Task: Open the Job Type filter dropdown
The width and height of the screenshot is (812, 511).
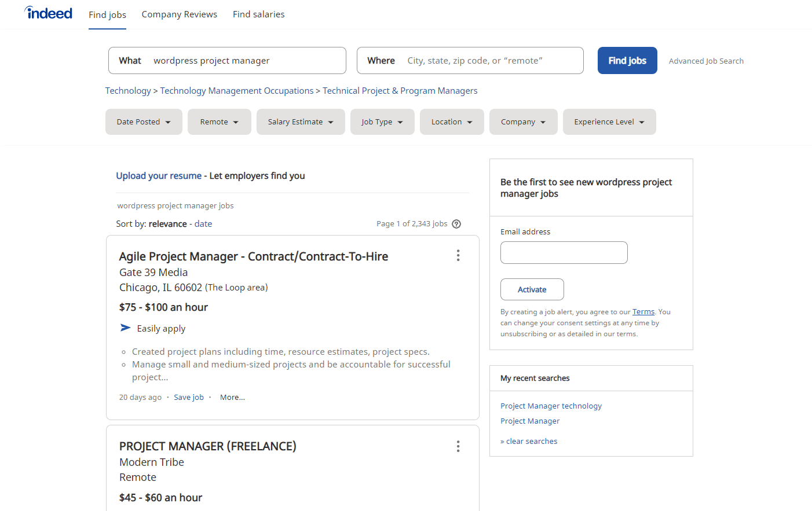Action: [x=382, y=122]
